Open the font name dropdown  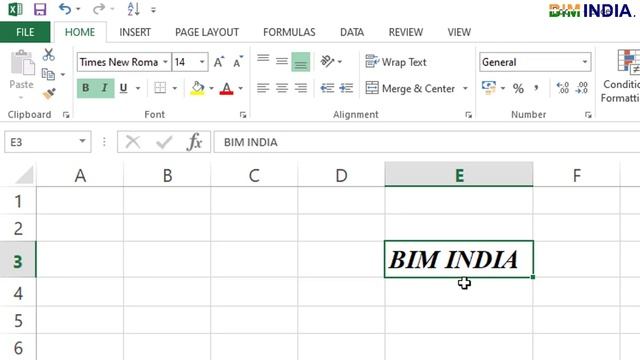click(165, 62)
